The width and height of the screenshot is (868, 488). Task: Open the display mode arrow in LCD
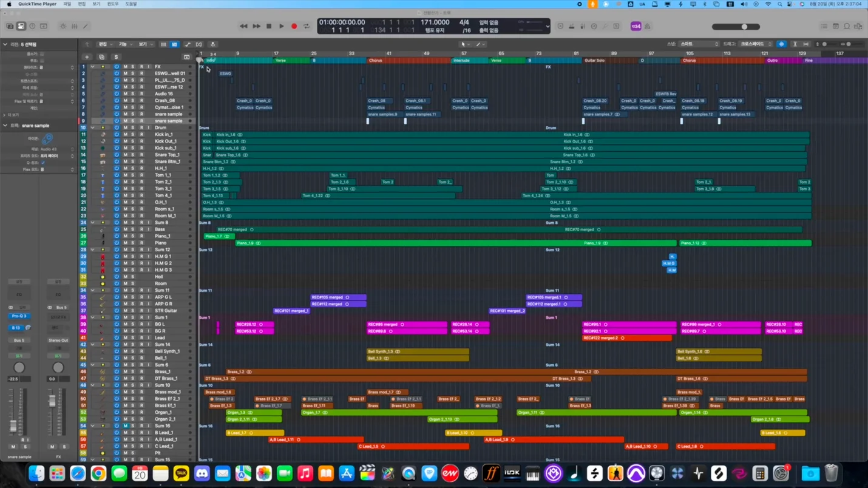click(548, 27)
